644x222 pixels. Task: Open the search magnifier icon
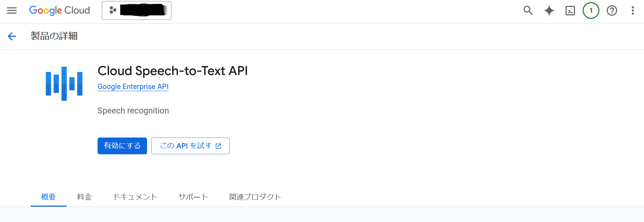pyautogui.click(x=528, y=10)
